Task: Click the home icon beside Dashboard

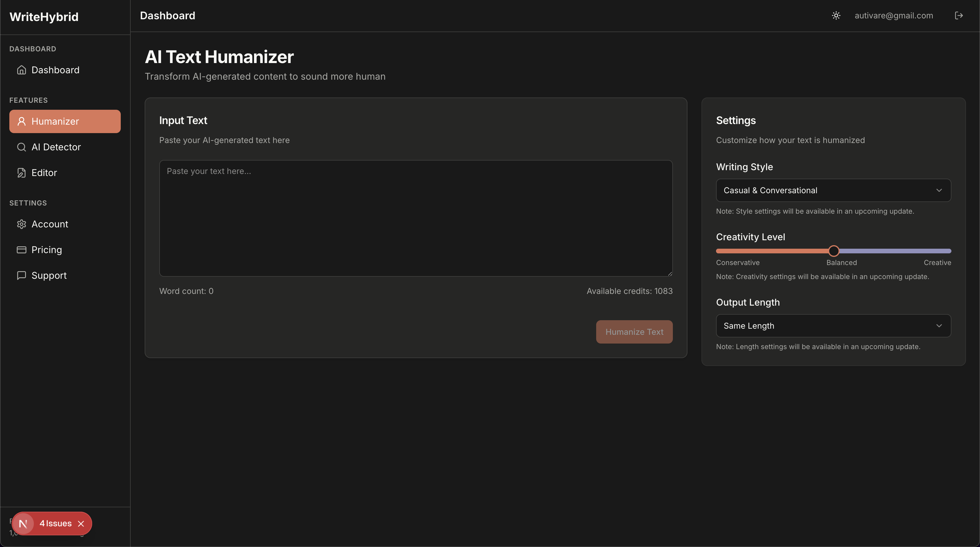Action: tap(22, 70)
